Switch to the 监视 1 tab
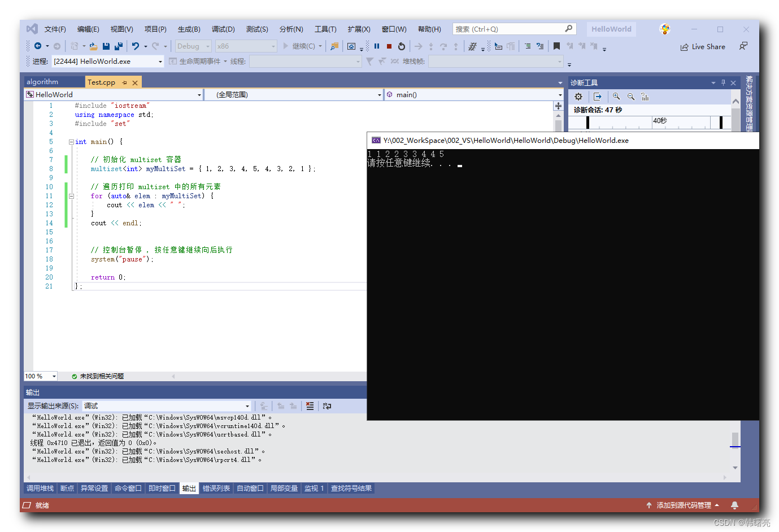779x532 pixels. [314, 488]
